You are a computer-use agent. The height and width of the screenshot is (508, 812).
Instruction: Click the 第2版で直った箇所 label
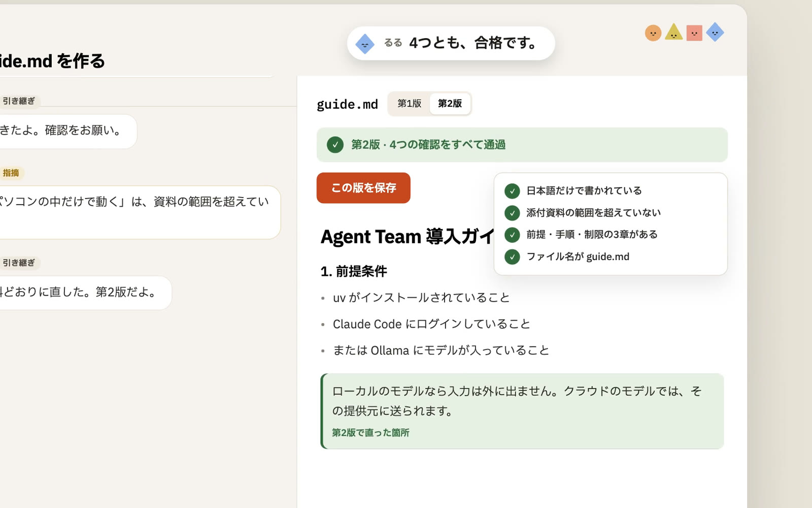pyautogui.click(x=370, y=433)
